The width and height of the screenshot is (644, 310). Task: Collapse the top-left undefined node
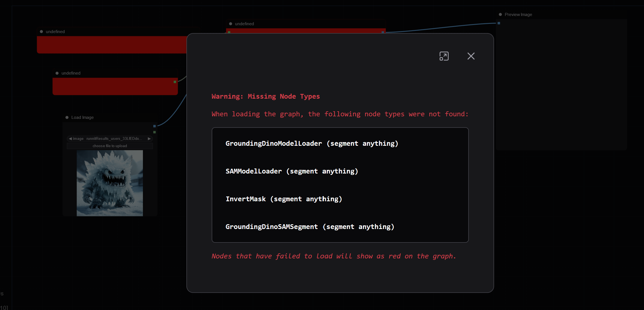41,31
